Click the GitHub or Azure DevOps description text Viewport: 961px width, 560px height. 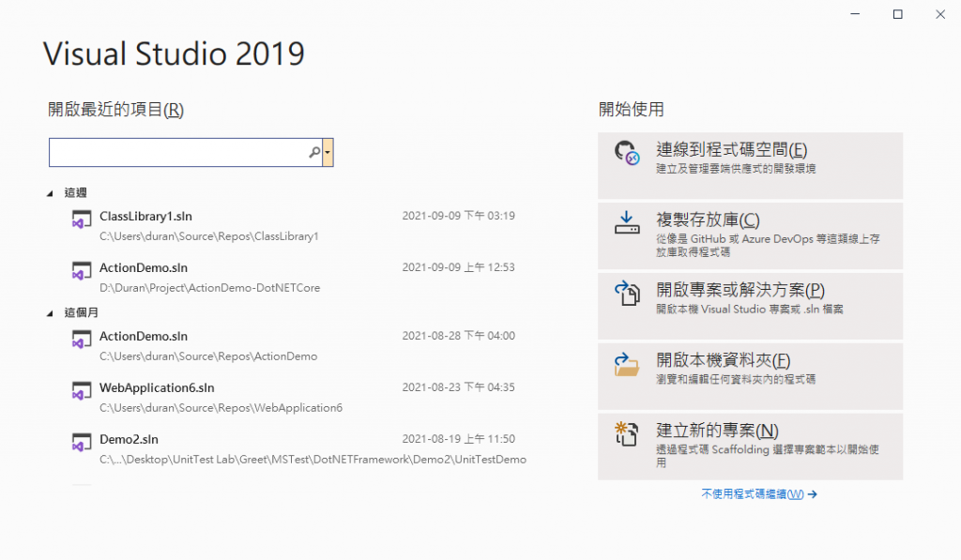[x=768, y=245]
